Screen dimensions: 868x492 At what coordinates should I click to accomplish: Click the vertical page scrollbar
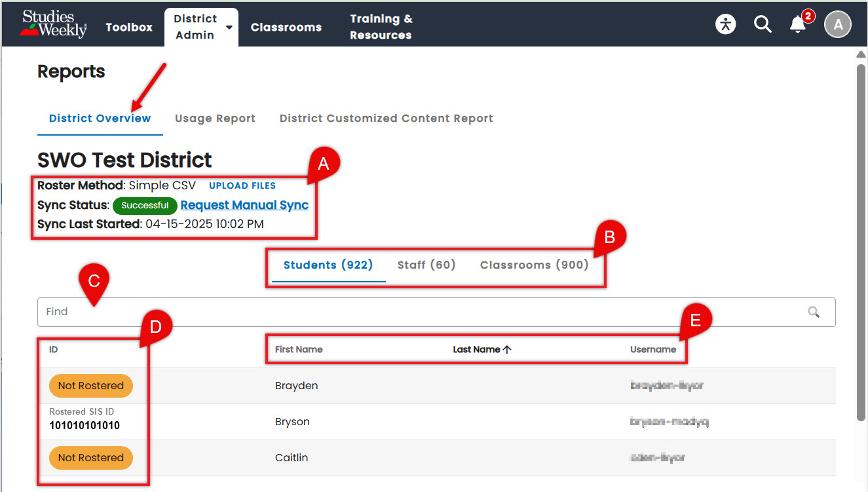[861, 242]
